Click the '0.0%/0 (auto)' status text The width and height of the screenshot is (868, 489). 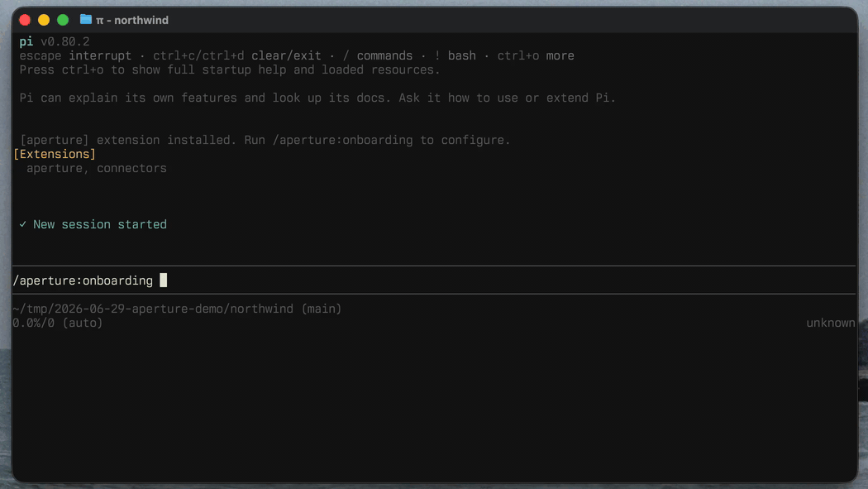(x=58, y=323)
